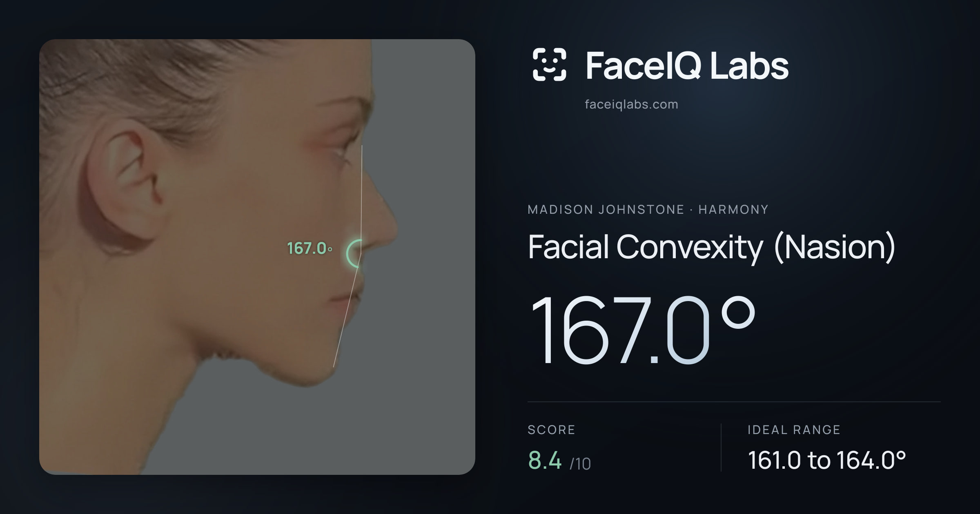Click the 8.4 score value
This screenshot has width=980, height=514.
545,461
